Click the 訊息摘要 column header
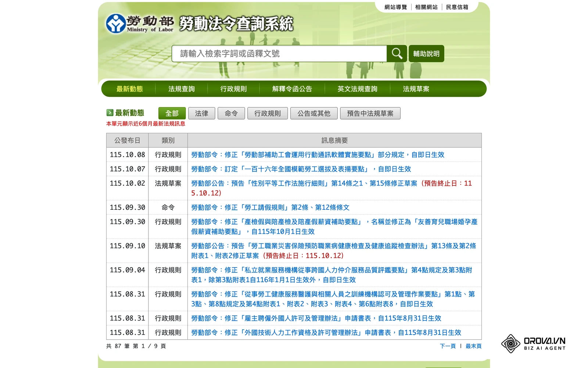 [x=334, y=140]
